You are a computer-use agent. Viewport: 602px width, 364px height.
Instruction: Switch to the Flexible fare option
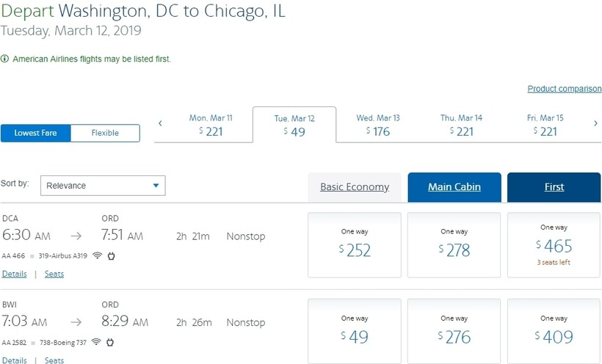[105, 133]
